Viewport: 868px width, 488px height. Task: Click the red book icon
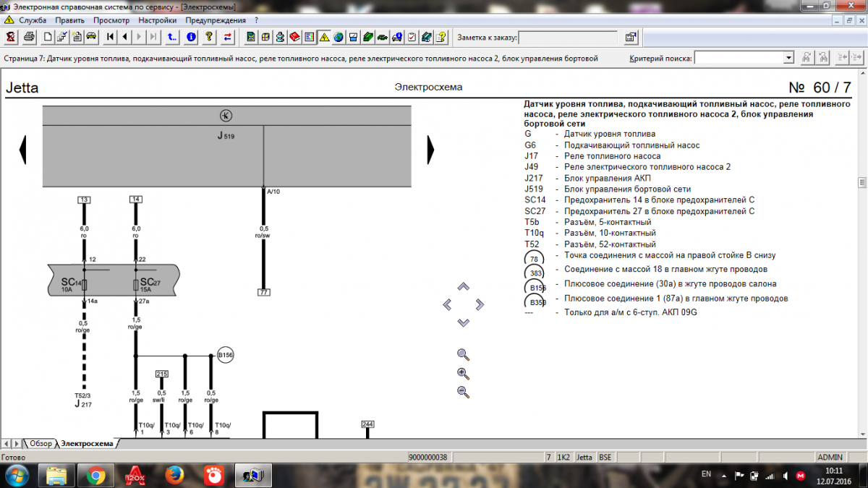pos(295,36)
